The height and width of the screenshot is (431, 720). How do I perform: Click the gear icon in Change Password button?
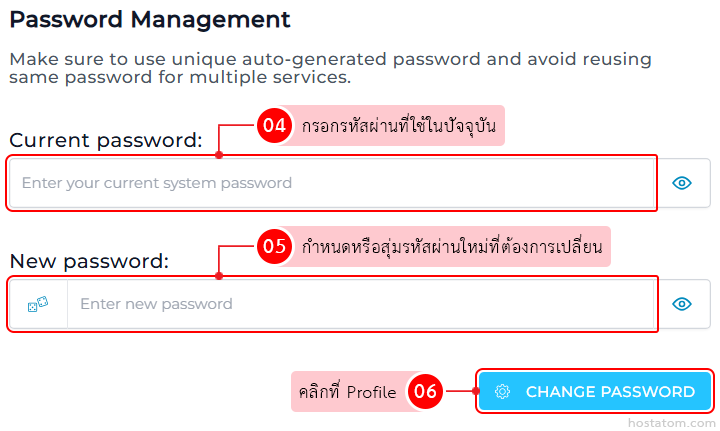pyautogui.click(x=503, y=392)
